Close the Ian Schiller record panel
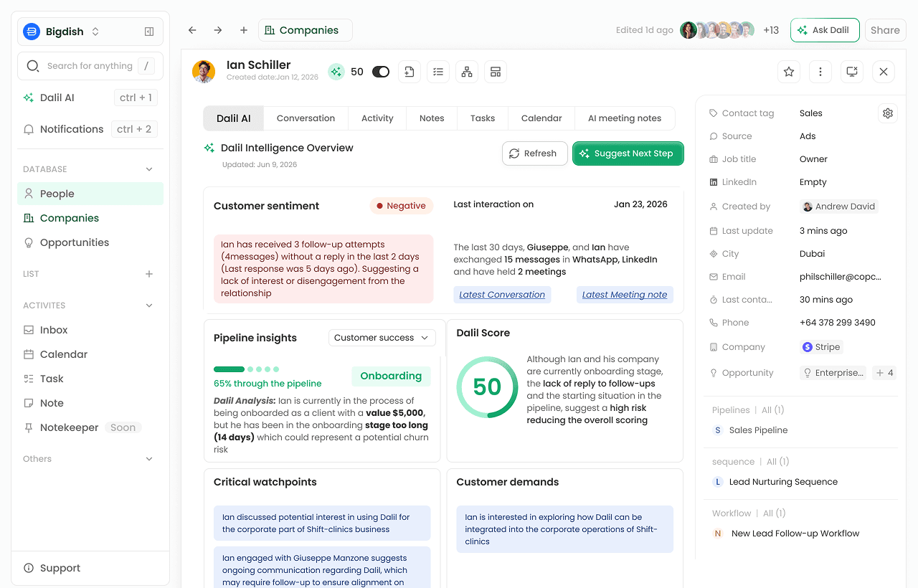Screen dimensions: 918x588 pos(884,72)
